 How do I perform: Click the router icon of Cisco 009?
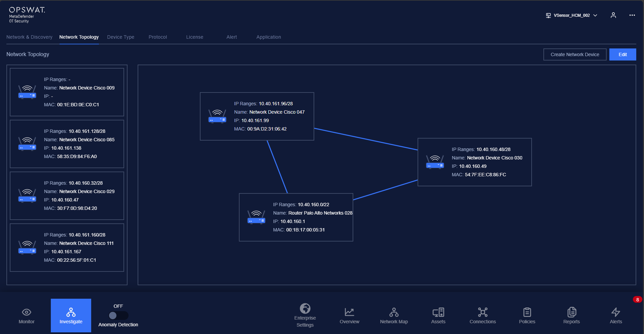pos(27,92)
